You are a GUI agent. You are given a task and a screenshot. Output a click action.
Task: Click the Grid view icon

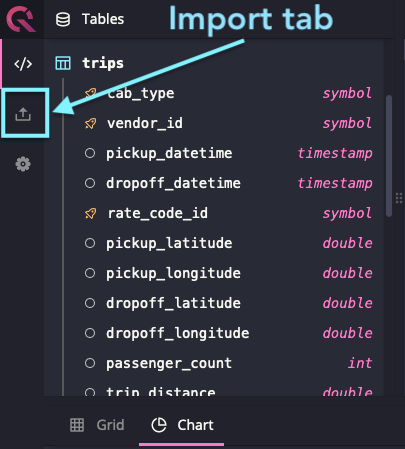(77, 425)
